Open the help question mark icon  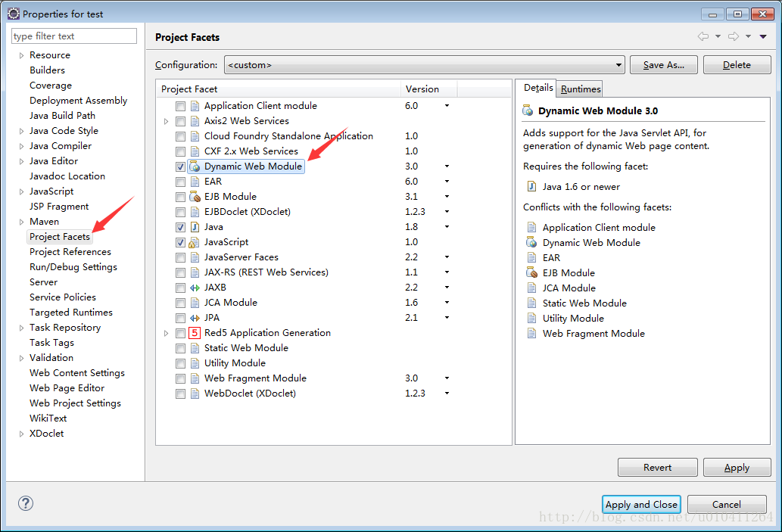(x=26, y=503)
